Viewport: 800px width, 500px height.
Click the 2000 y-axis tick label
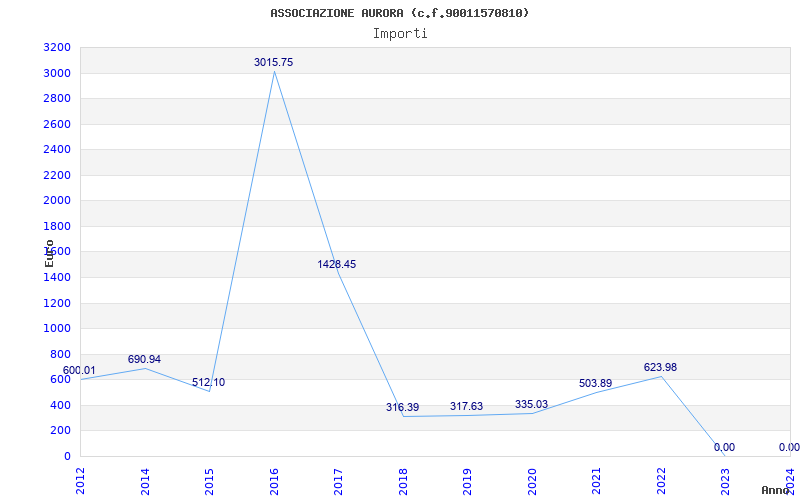57,201
